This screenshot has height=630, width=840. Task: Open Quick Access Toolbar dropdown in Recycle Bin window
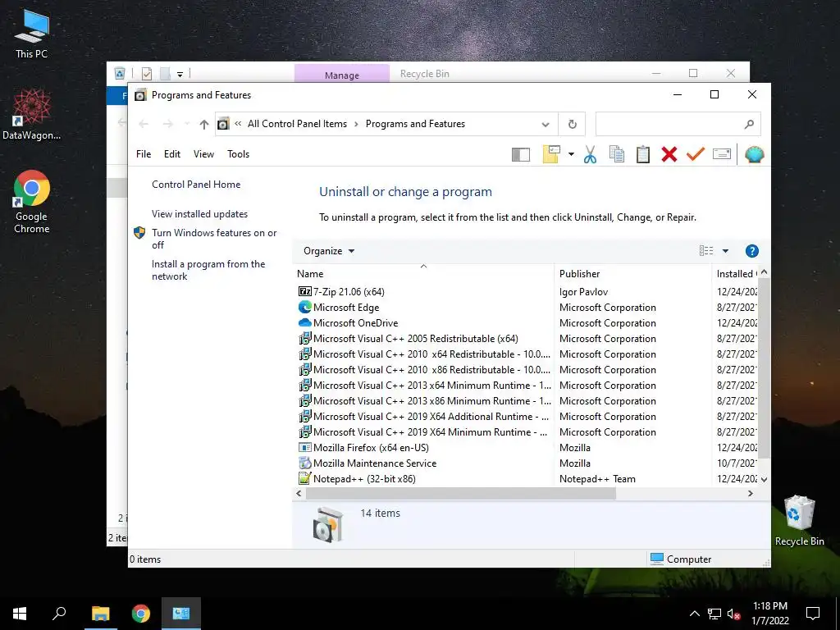click(x=180, y=74)
